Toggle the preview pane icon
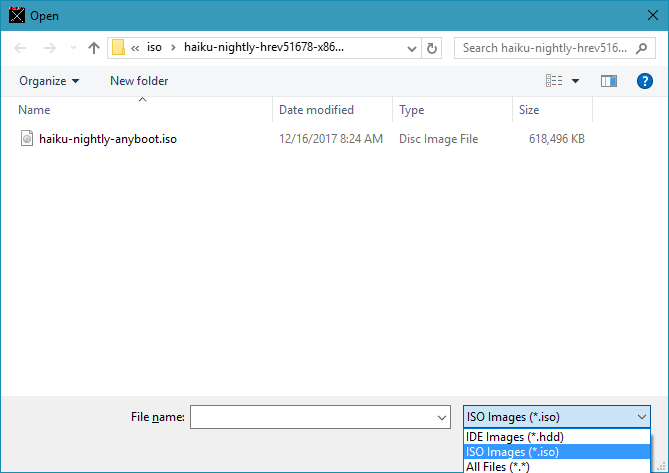The height and width of the screenshot is (473, 669). (x=608, y=81)
